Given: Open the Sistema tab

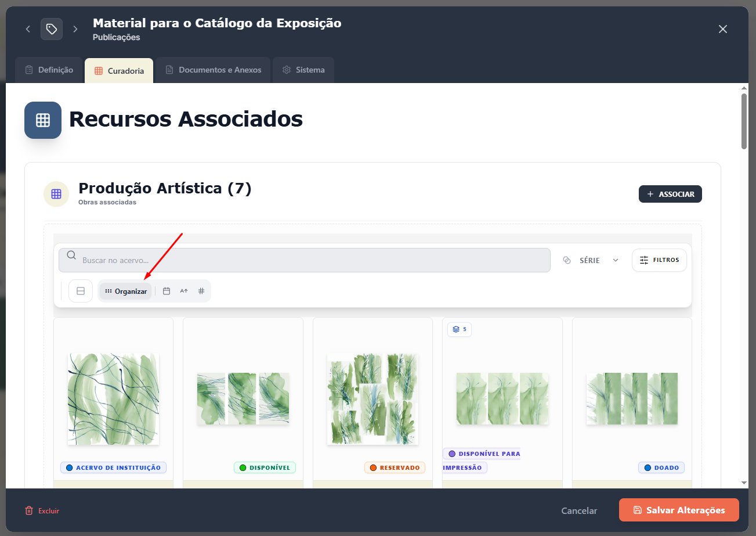Looking at the screenshot, I should [x=303, y=69].
